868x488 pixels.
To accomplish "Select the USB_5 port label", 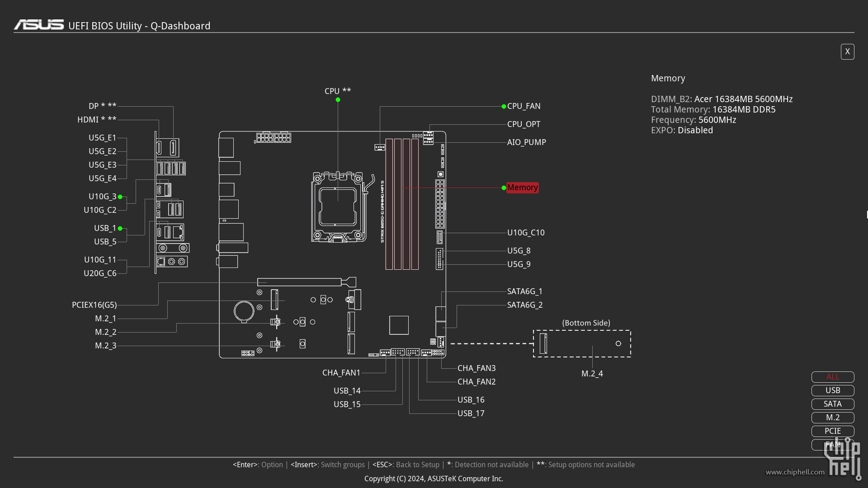I will [105, 242].
